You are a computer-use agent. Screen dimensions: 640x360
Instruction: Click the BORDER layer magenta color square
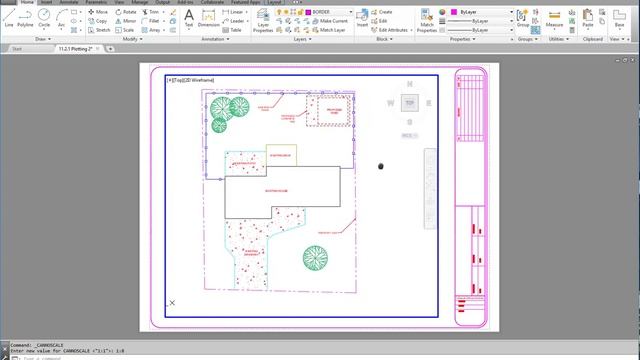308,12
